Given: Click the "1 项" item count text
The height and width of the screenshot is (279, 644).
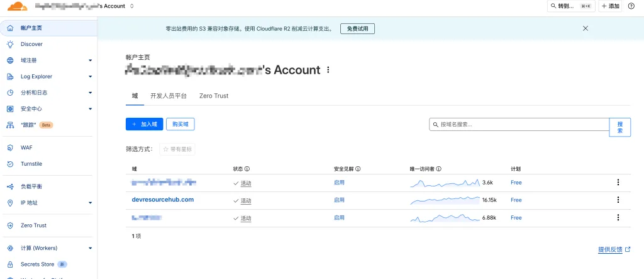Looking at the screenshot, I should [x=136, y=236].
